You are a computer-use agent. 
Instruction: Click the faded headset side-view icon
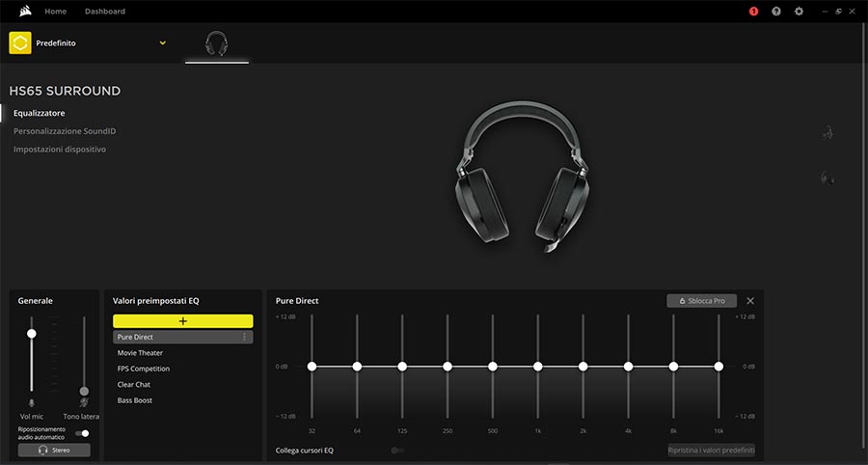(827, 132)
